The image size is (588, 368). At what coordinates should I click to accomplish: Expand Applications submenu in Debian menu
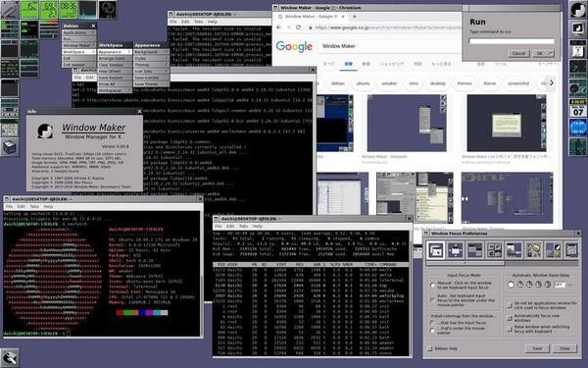point(78,32)
